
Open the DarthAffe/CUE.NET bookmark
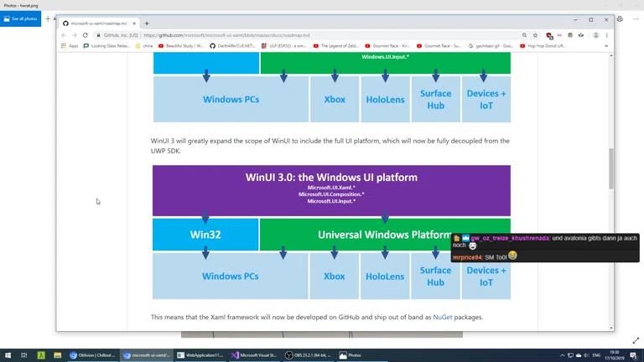[233, 46]
